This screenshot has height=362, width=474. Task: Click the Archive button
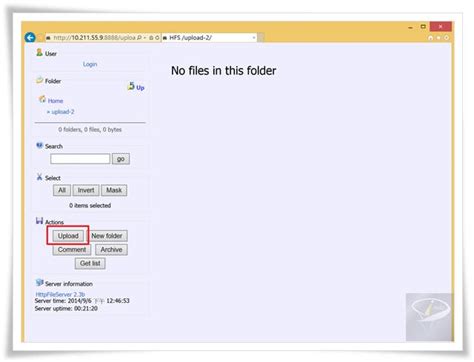click(111, 250)
